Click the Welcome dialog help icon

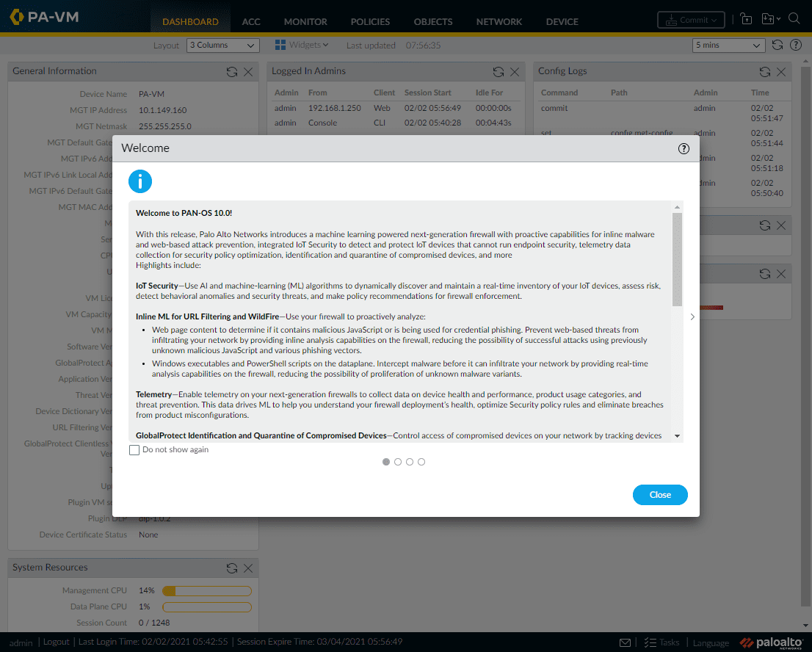coord(684,148)
